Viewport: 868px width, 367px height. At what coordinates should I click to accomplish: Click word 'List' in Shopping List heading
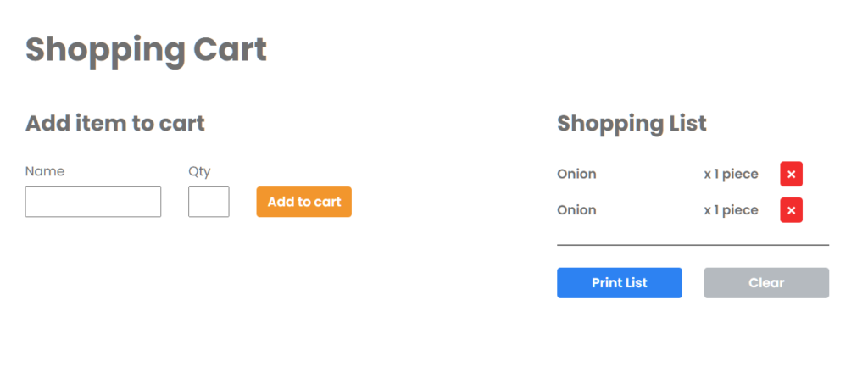685,124
